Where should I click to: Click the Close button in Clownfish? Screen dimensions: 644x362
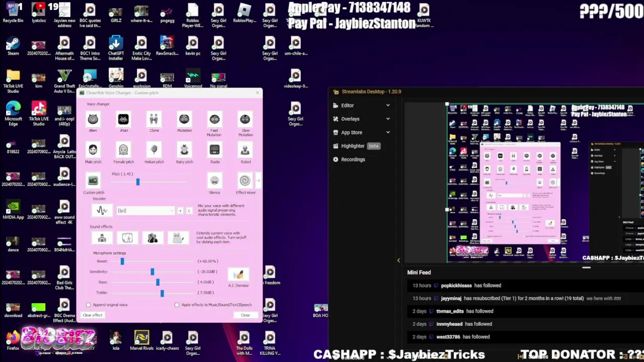coord(245,315)
